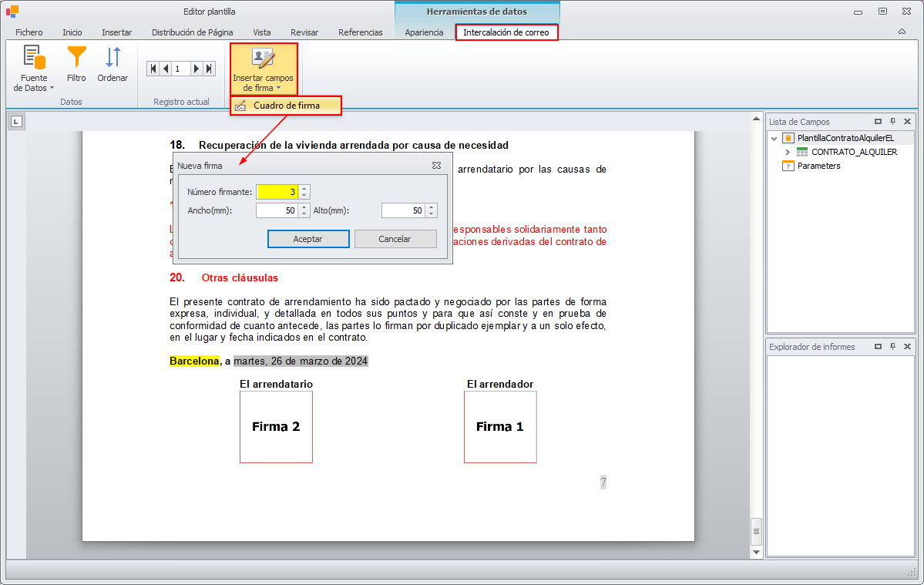Switch to the Vista tab
The width and height of the screenshot is (924, 585).
(x=262, y=32)
